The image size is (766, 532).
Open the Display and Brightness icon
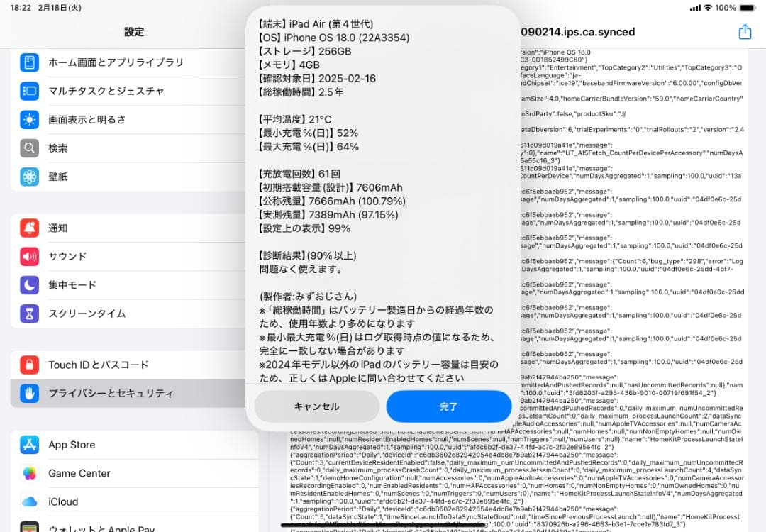coord(30,119)
